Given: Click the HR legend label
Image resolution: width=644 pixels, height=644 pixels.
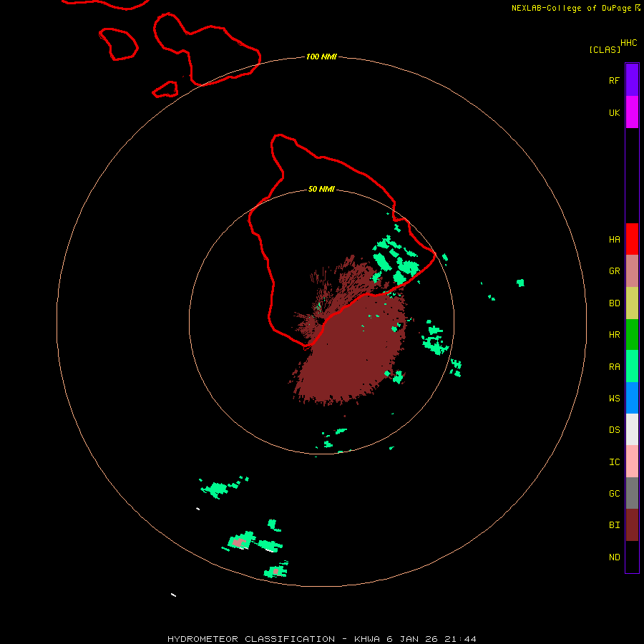Looking at the screenshot, I should tap(614, 335).
